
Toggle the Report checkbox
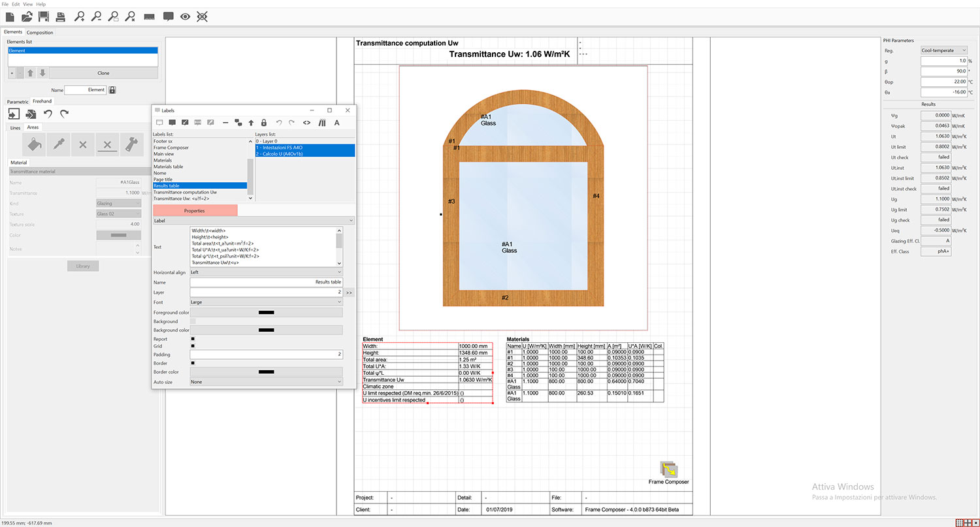coord(193,339)
